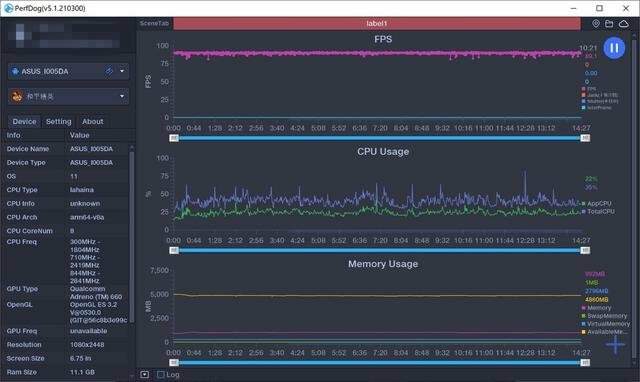
Task: Select the Ram Size value 11.1 GB
Action: point(82,372)
